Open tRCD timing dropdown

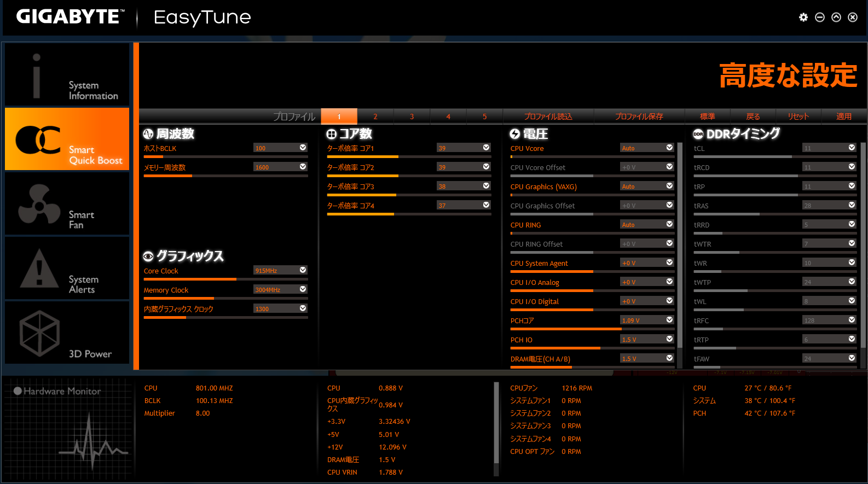pyautogui.click(x=830, y=167)
